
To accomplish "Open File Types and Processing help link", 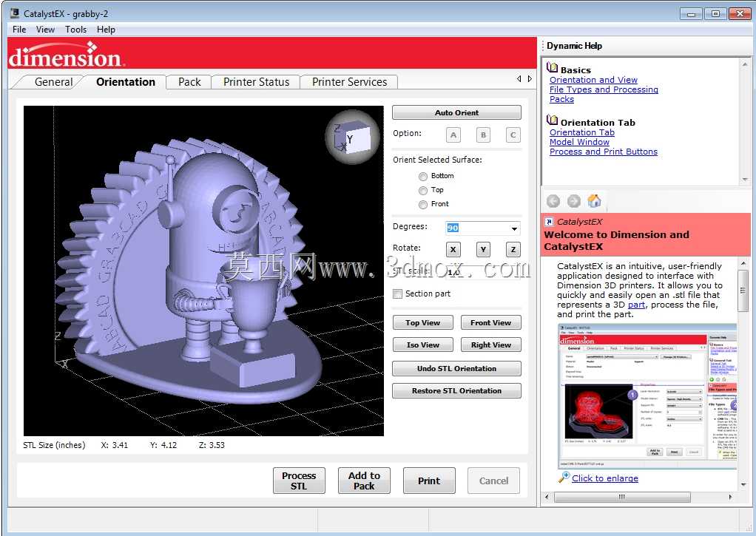I will pos(604,89).
